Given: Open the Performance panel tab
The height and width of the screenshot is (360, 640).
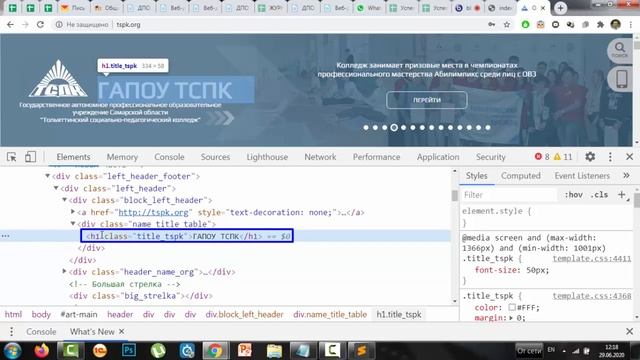Looking at the screenshot, I should coord(376,157).
